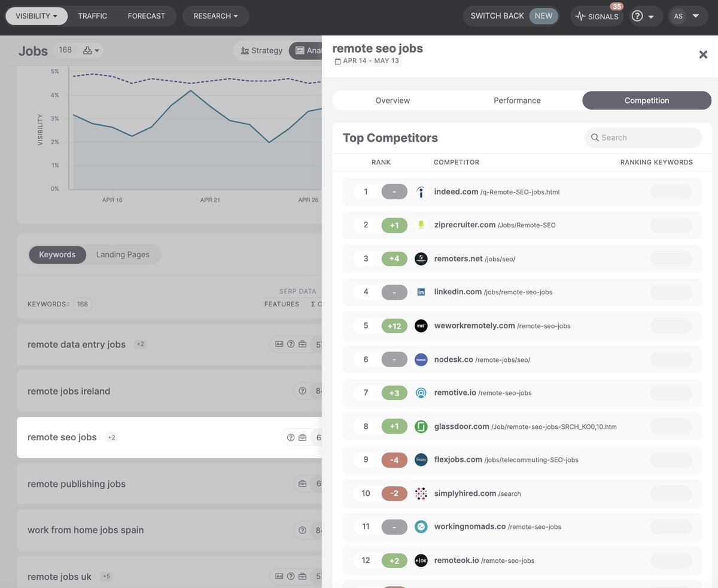Image resolution: width=718 pixels, height=588 pixels.
Task: Switch to the Overview tab
Action: point(393,100)
